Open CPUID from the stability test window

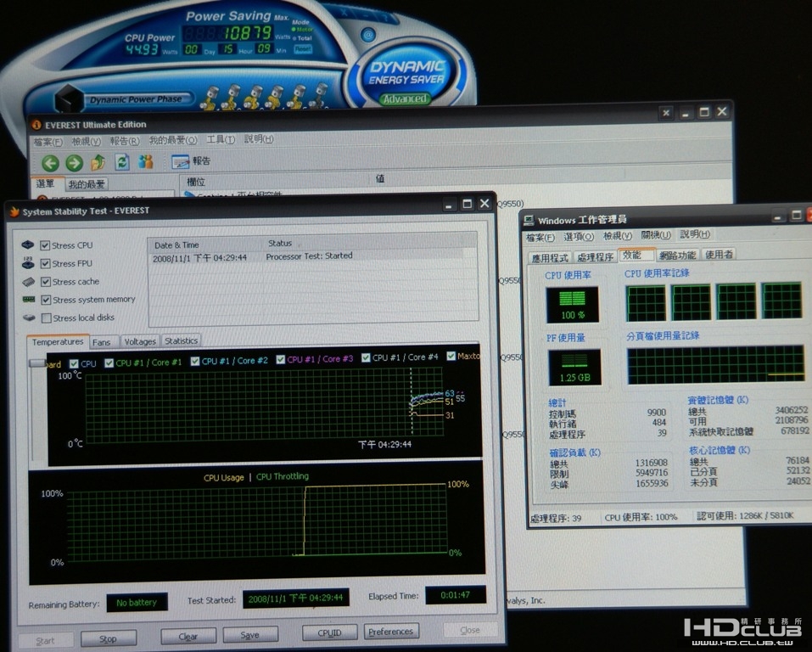pos(329,632)
